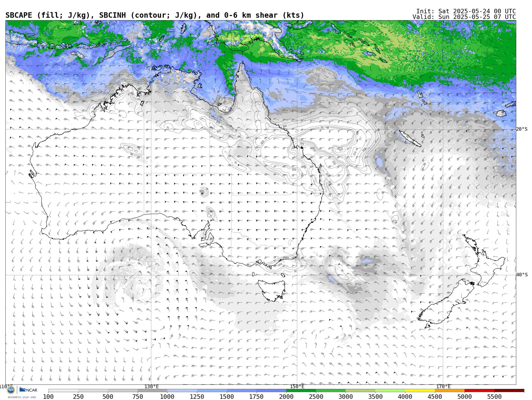Click the dark gray 750-1000 colorbar swatch
The width and height of the screenshot is (532, 400).
[x=152, y=391]
